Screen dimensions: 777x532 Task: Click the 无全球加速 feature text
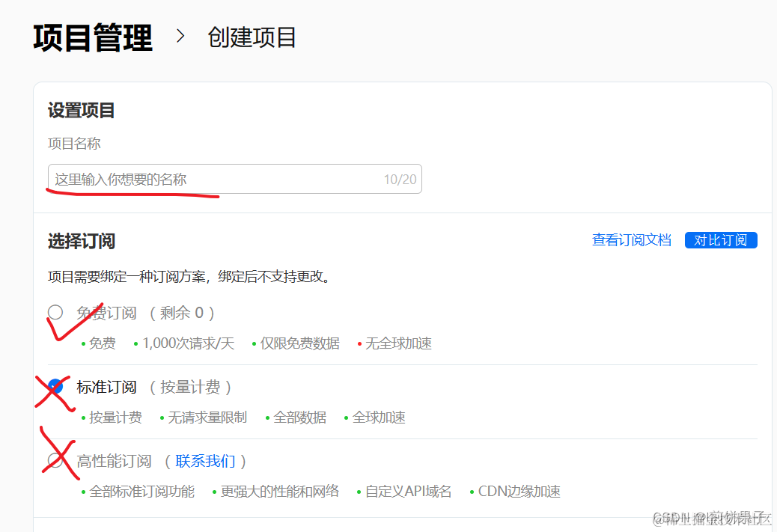pos(398,343)
